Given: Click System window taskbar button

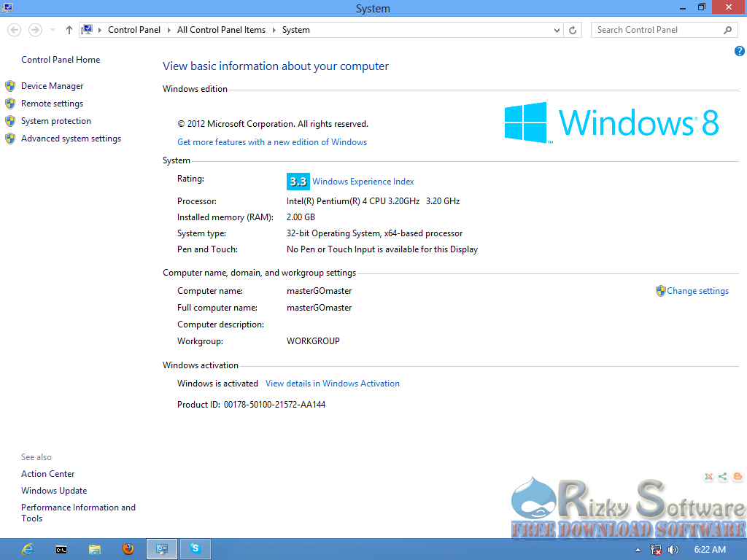Looking at the screenshot, I should tap(162, 549).
